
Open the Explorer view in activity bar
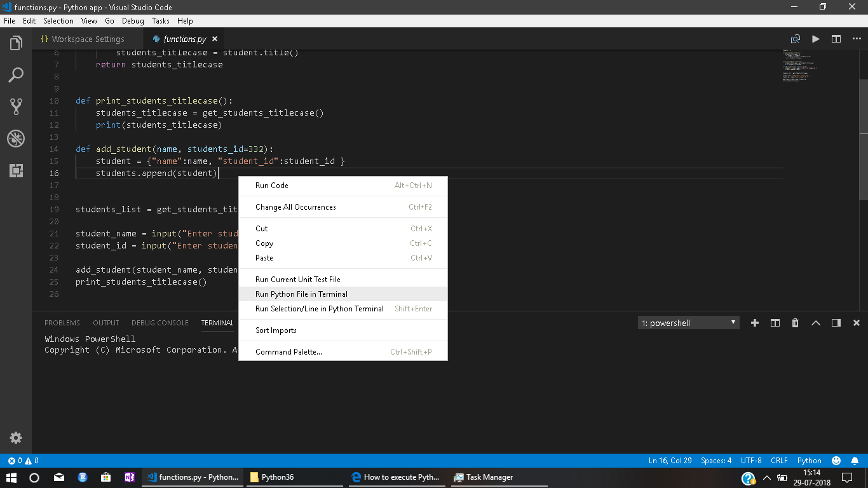(16, 43)
